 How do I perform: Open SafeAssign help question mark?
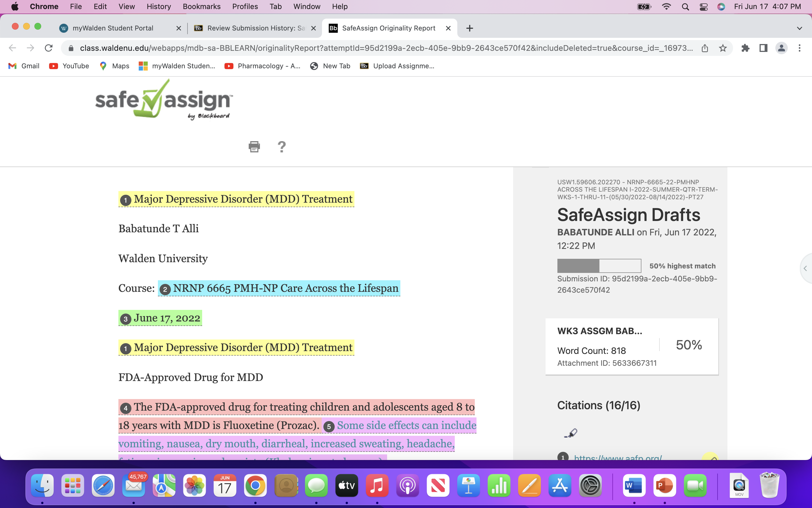pos(281,147)
